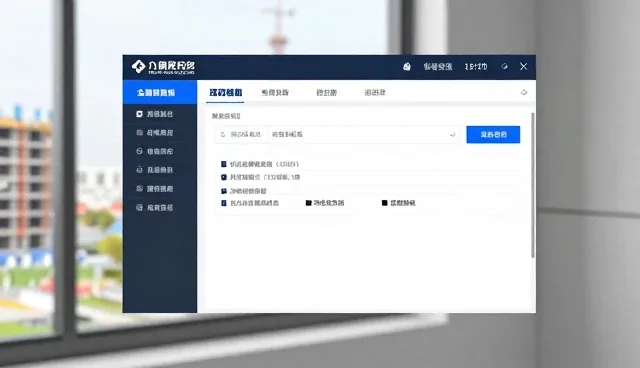Toggle the middle black checkbox on the fourth row

(x=309, y=203)
